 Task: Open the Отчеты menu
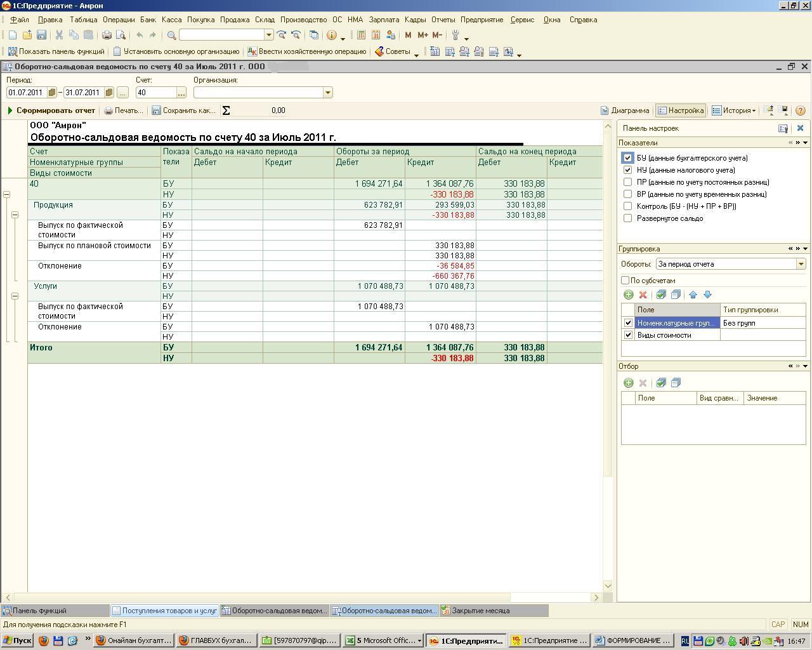(x=443, y=20)
